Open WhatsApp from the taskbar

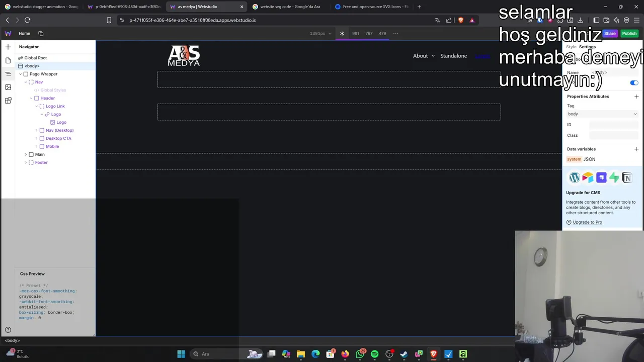pos(360,354)
